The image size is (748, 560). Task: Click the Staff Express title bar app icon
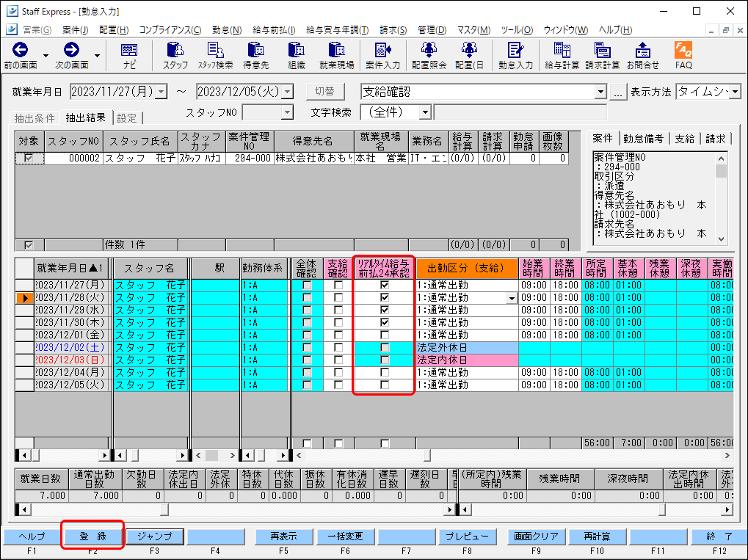coord(12,11)
